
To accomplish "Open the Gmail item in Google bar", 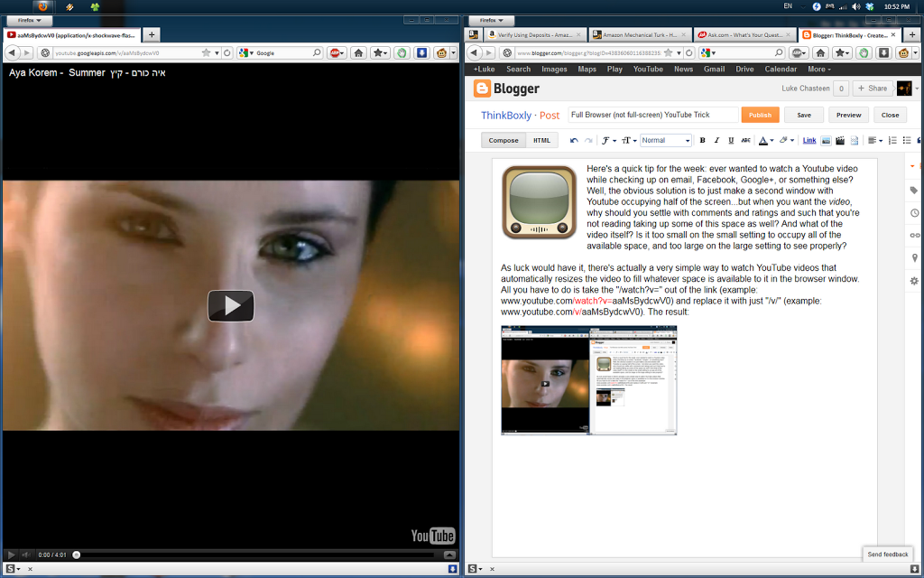I will [714, 69].
